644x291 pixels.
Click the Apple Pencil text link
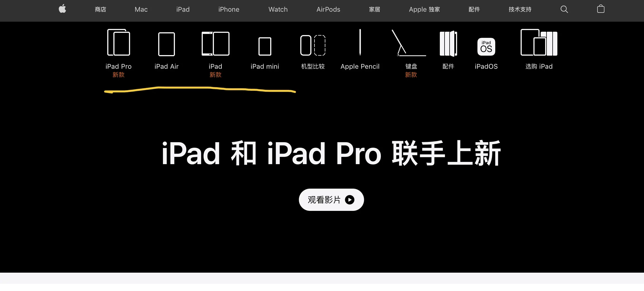click(x=360, y=66)
